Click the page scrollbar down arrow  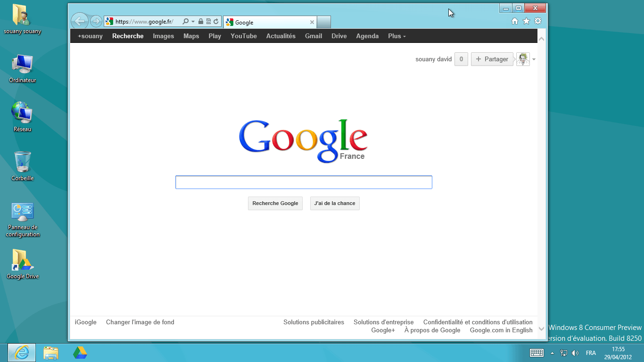(542, 329)
